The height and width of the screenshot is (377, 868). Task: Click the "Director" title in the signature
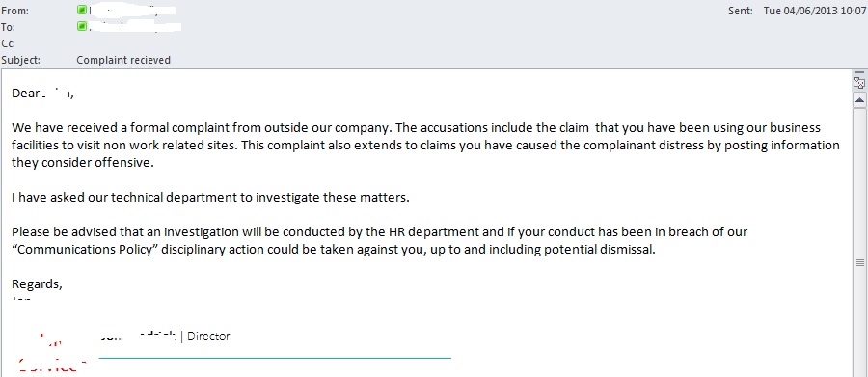[x=208, y=337]
